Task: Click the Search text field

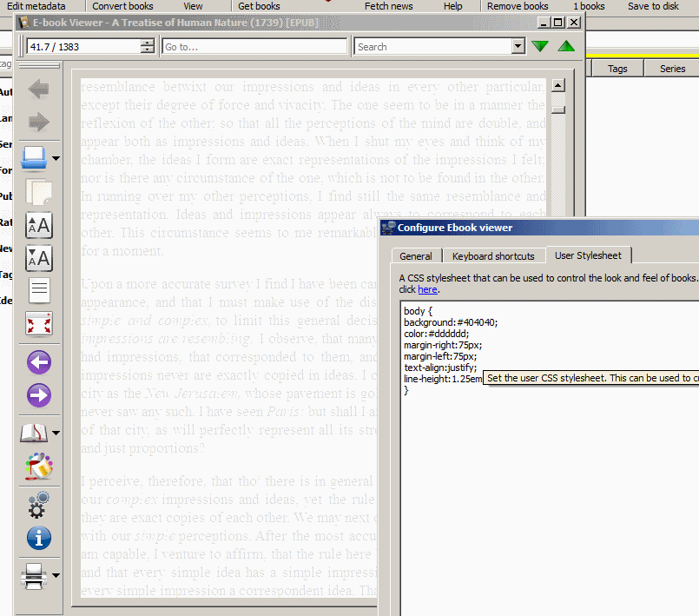Action: [433, 46]
